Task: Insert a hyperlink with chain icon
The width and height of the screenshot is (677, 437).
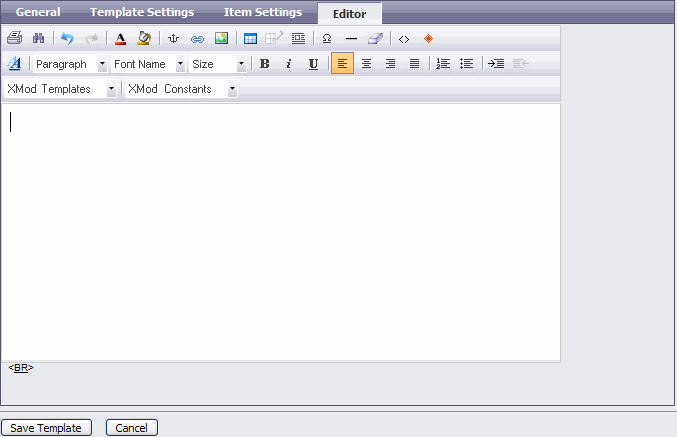Action: point(197,39)
